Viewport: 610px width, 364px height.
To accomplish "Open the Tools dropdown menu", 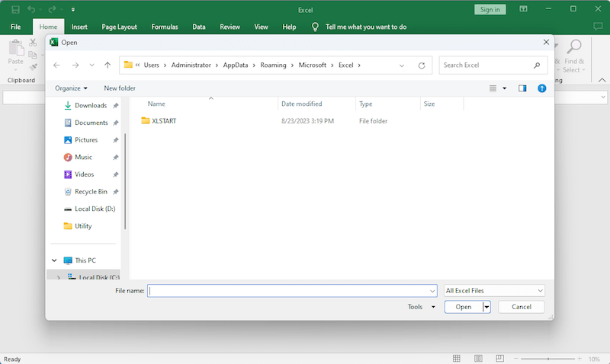I will 422,307.
